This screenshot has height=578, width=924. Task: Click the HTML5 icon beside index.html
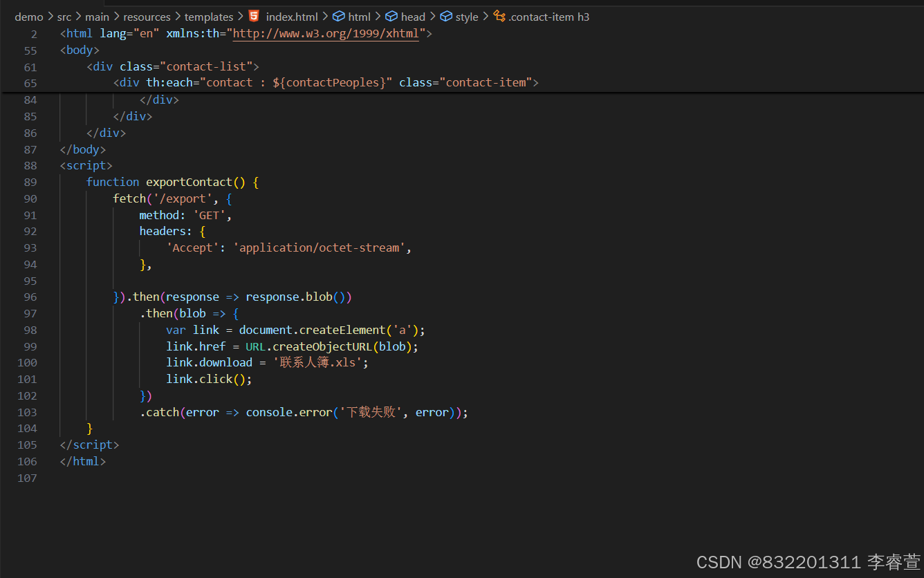point(253,16)
